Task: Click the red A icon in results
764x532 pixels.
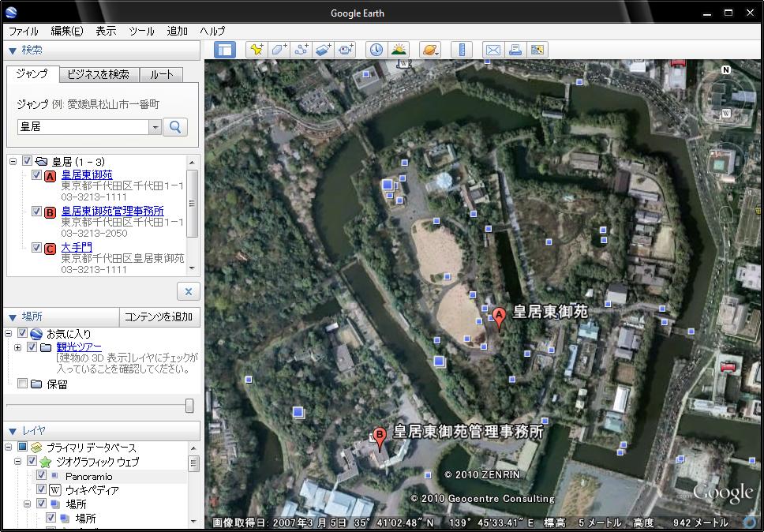Action: (50, 176)
